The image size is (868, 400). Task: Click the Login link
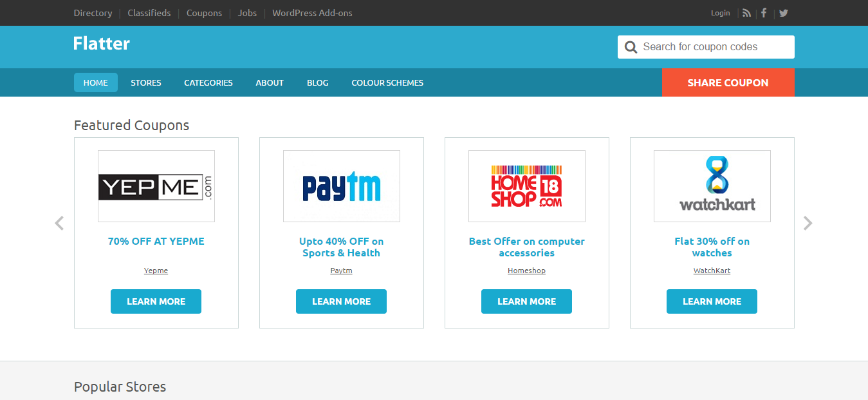721,13
